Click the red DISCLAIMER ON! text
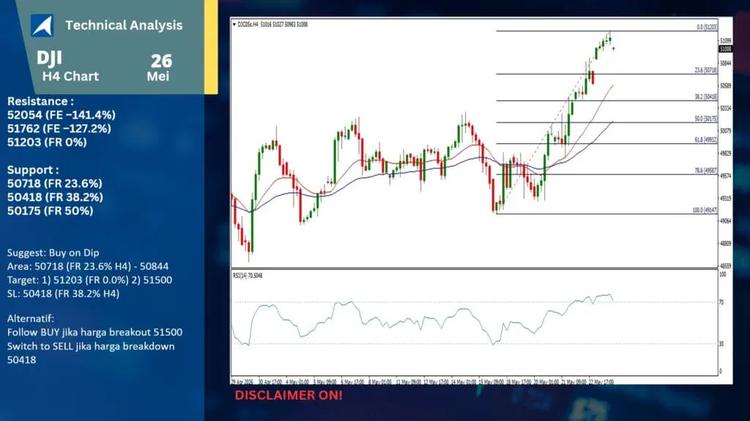Image resolution: width=750 pixels, height=421 pixels. 288,395
